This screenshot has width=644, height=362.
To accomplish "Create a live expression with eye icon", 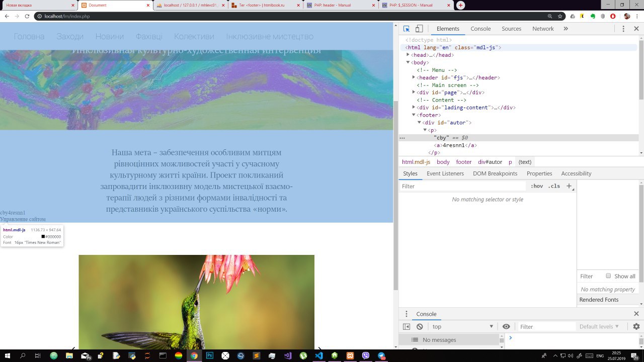I will coord(506,327).
